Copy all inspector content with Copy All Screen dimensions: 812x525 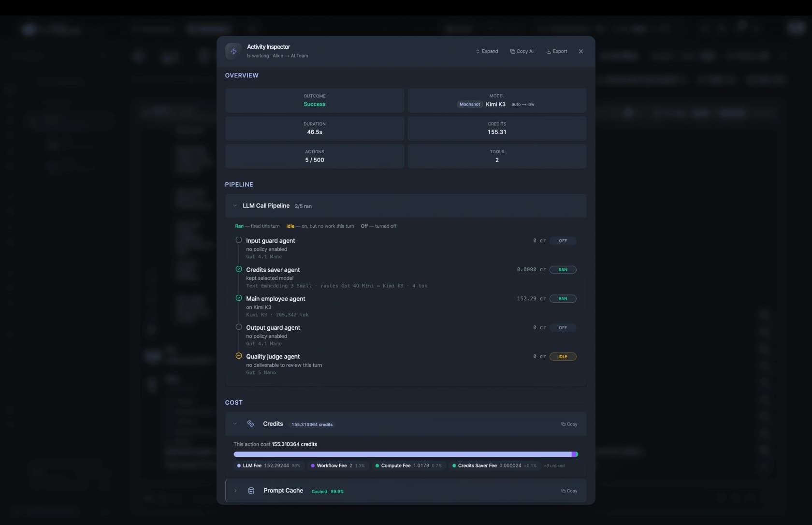[x=522, y=51]
